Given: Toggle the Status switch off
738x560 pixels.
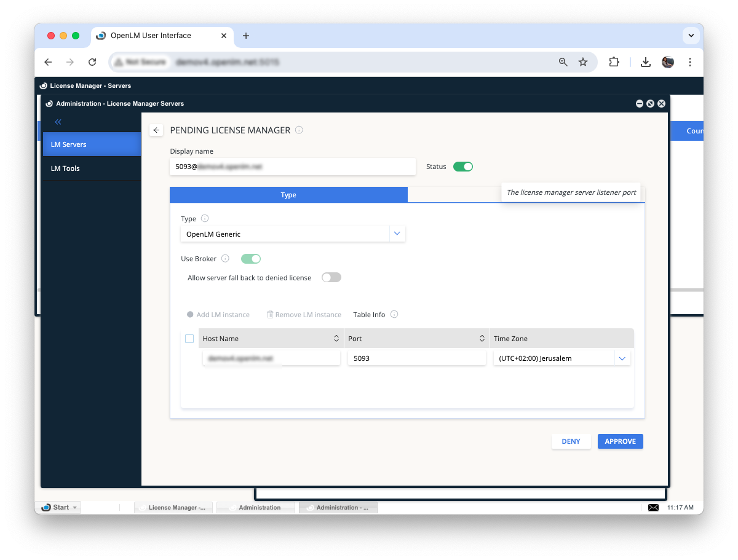Looking at the screenshot, I should click(x=463, y=167).
